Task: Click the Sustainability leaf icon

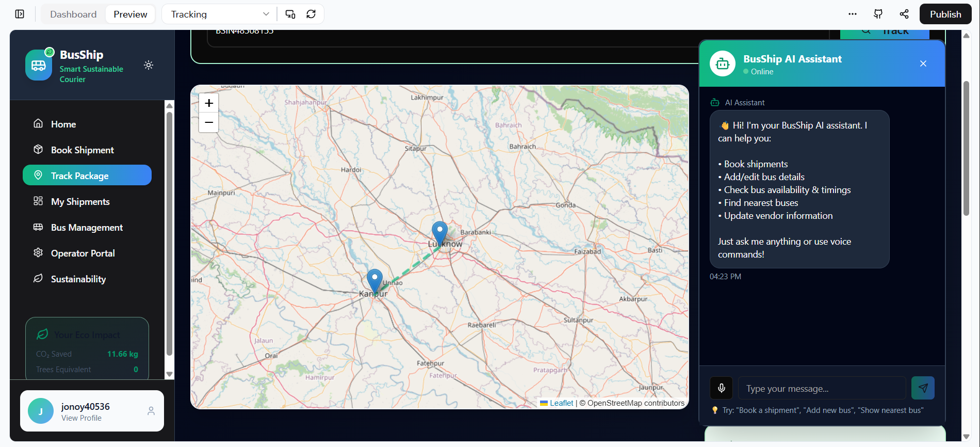Action: pyautogui.click(x=38, y=278)
